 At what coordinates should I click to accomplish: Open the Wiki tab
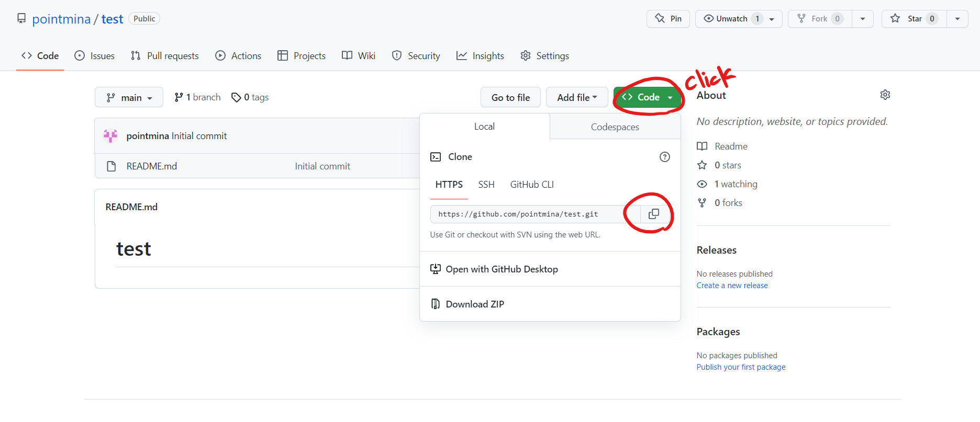point(359,56)
